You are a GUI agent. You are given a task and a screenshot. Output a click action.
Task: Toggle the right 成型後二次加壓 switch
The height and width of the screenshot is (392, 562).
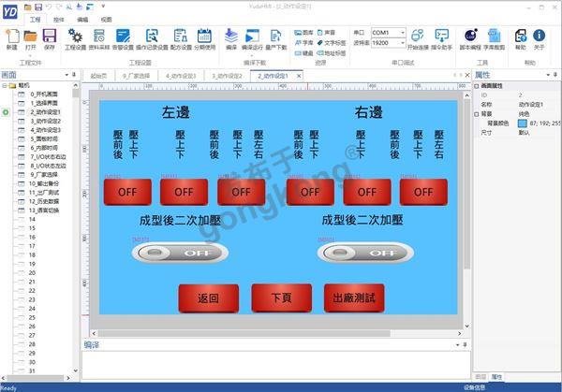coord(365,253)
